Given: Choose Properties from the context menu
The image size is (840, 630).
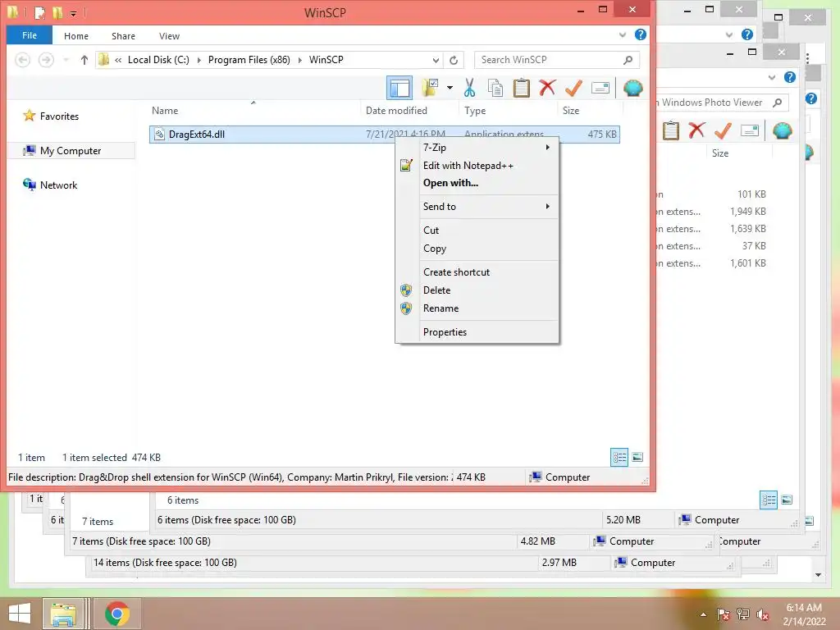Looking at the screenshot, I should pos(477,332).
